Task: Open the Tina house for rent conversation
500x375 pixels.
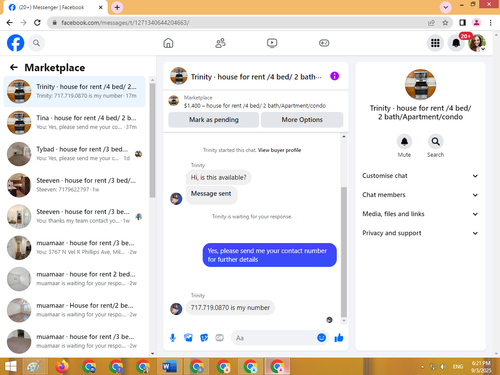Action: [74, 122]
